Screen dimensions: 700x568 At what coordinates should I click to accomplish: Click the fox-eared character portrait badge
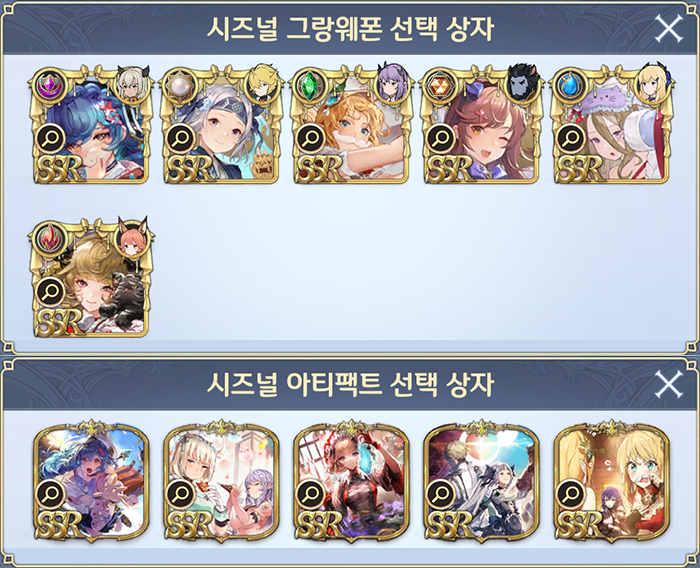coord(132,238)
